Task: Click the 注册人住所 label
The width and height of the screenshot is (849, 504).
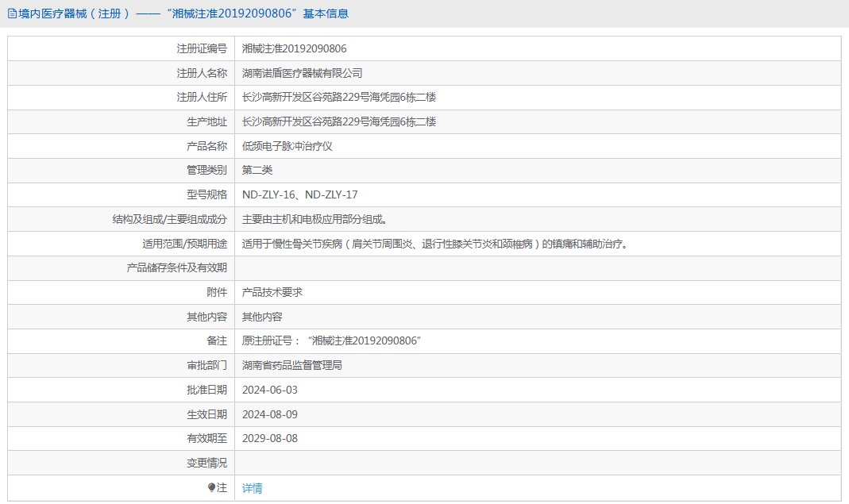Action: tap(202, 98)
